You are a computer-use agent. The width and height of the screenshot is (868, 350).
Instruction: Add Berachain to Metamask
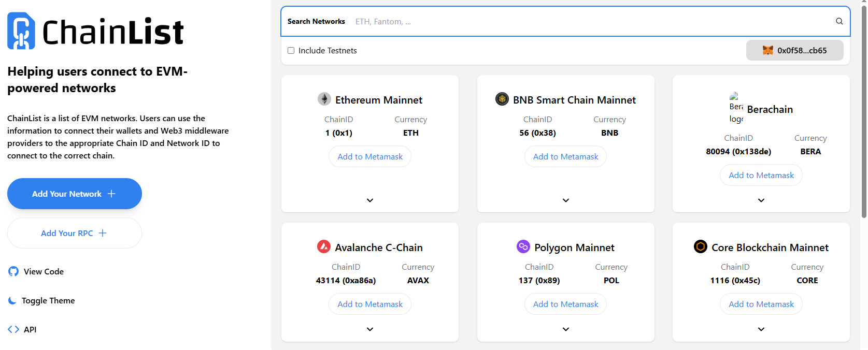coord(761,175)
